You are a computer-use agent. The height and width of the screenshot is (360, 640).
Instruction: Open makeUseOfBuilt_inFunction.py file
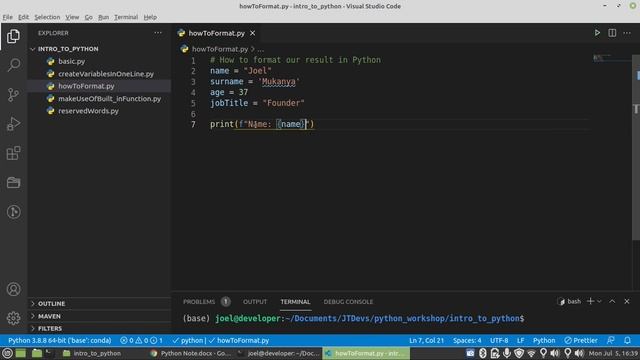click(x=99, y=99)
